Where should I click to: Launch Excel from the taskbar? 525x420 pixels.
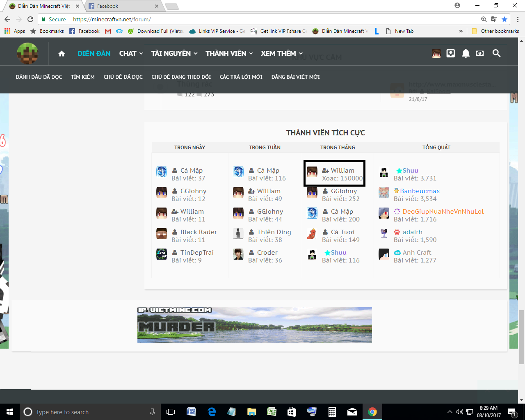pyautogui.click(x=272, y=411)
